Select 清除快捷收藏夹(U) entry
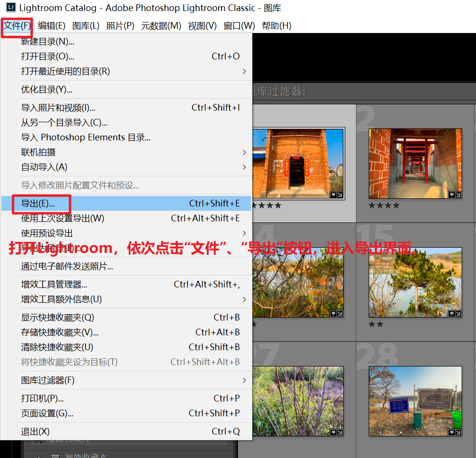The width and height of the screenshot is (476, 458). click(126, 347)
